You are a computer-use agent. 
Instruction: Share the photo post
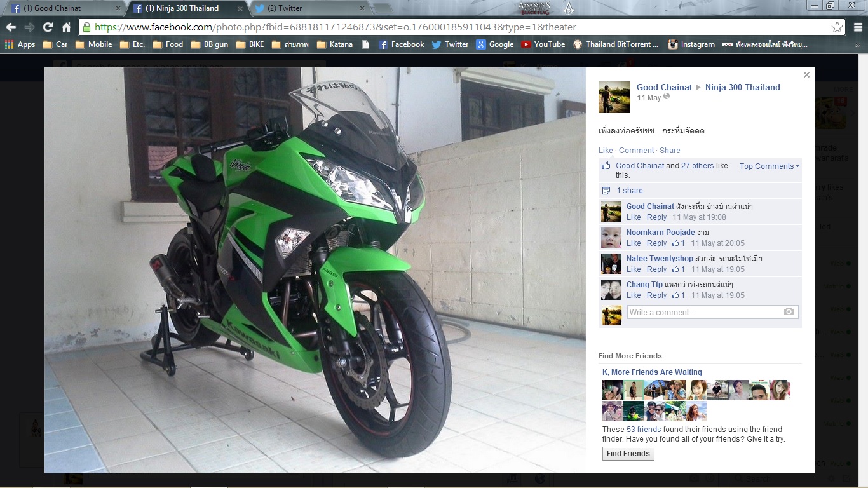click(x=670, y=151)
